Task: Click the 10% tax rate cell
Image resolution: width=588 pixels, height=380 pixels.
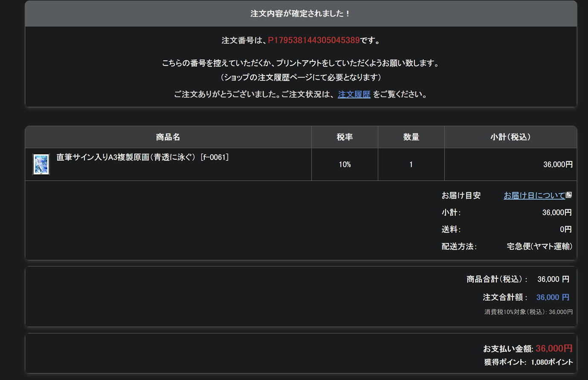Action: pos(345,164)
